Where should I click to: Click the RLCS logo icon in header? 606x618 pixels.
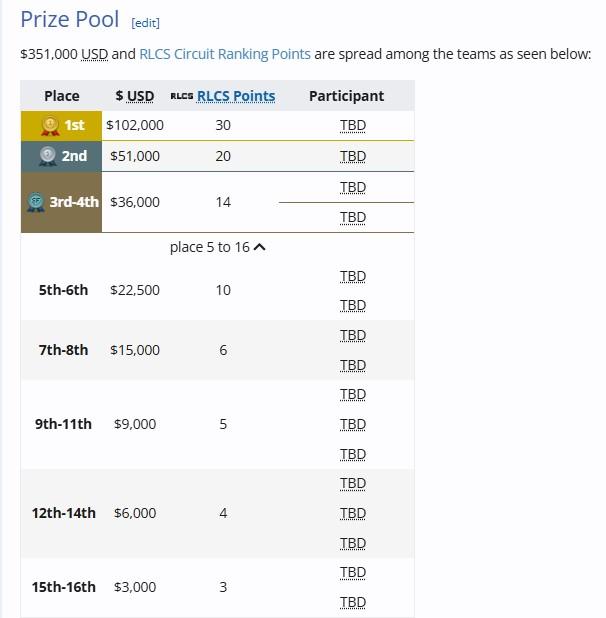pyautogui.click(x=182, y=96)
